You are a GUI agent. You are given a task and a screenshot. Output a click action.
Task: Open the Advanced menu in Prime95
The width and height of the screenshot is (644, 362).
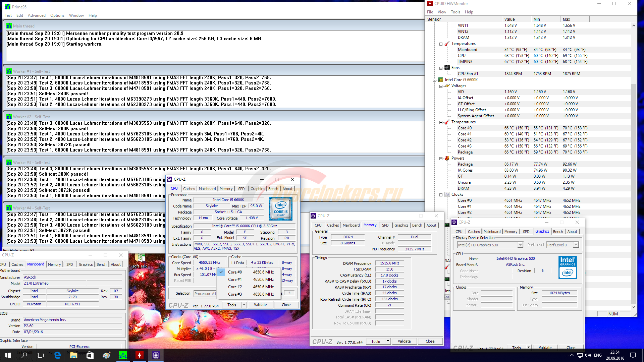(x=37, y=15)
